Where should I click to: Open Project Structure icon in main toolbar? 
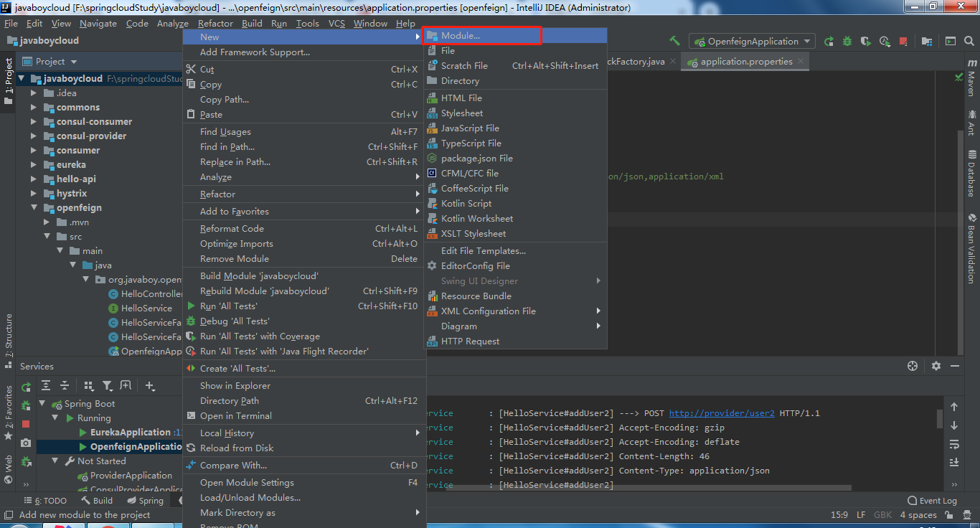[x=927, y=42]
